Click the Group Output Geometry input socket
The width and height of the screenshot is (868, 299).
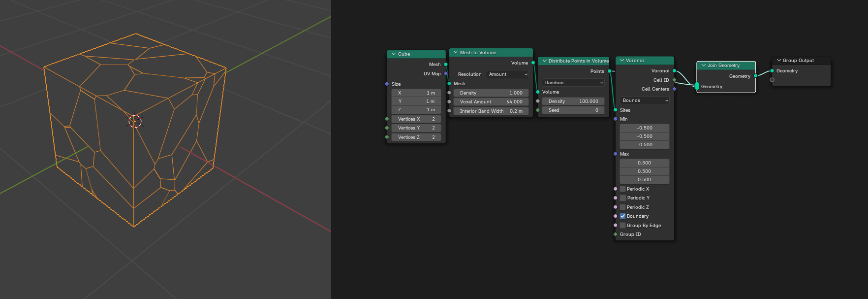(x=772, y=71)
